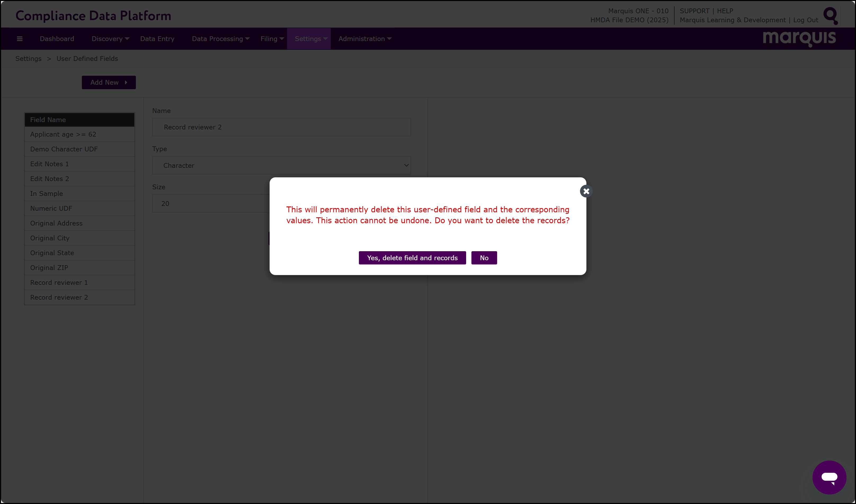Image resolution: width=856 pixels, height=504 pixels.
Task: Open the chat bubble widget
Action: pyautogui.click(x=829, y=477)
